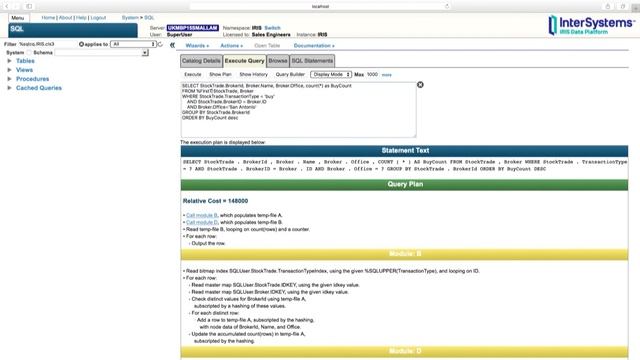Screen dimensions: 640x360
Task: Click the 'Module: B' header
Action: (404, 254)
